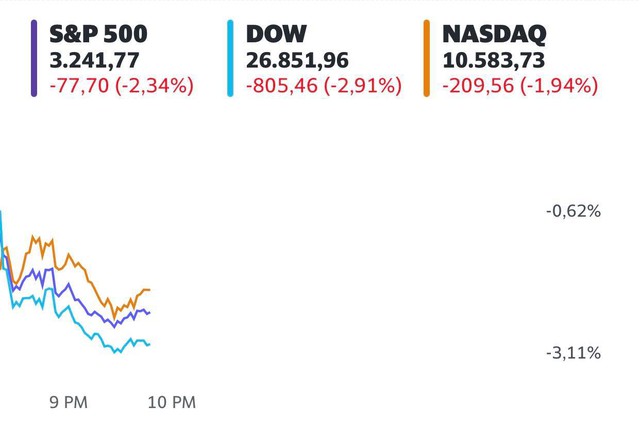The image size is (640, 423).
Task: Click the 10 PM time axis label
Action: pos(171,403)
